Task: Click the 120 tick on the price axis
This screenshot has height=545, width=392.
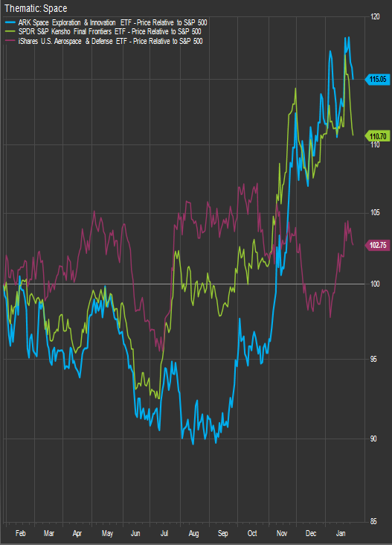Action: [x=375, y=16]
